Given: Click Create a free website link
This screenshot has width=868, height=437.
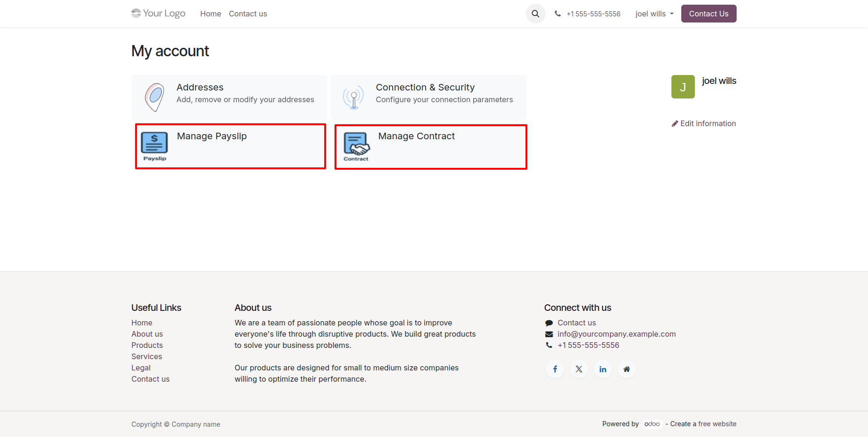Looking at the screenshot, I should 703,424.
